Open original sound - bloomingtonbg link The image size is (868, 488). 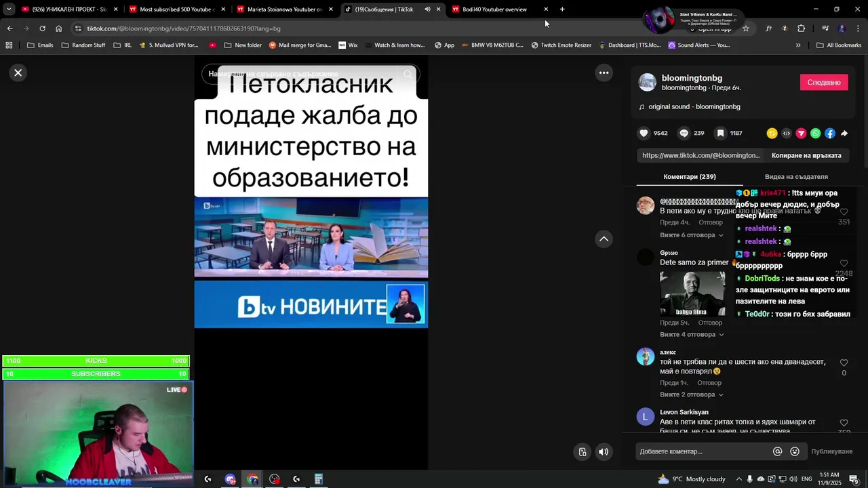pos(694,106)
